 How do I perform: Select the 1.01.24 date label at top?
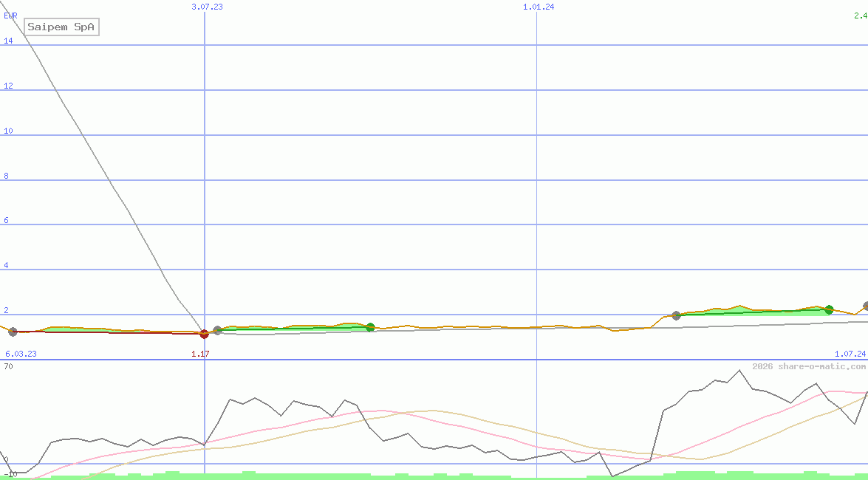(539, 7)
